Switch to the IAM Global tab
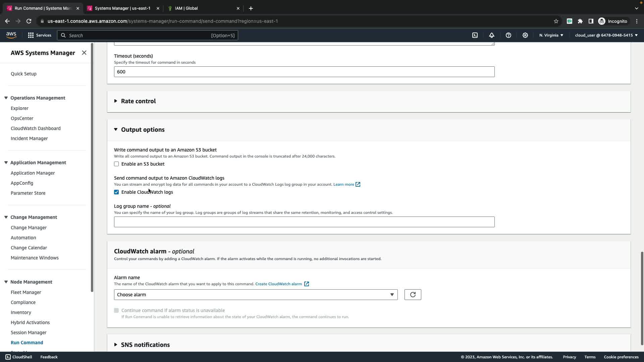 tap(186, 8)
